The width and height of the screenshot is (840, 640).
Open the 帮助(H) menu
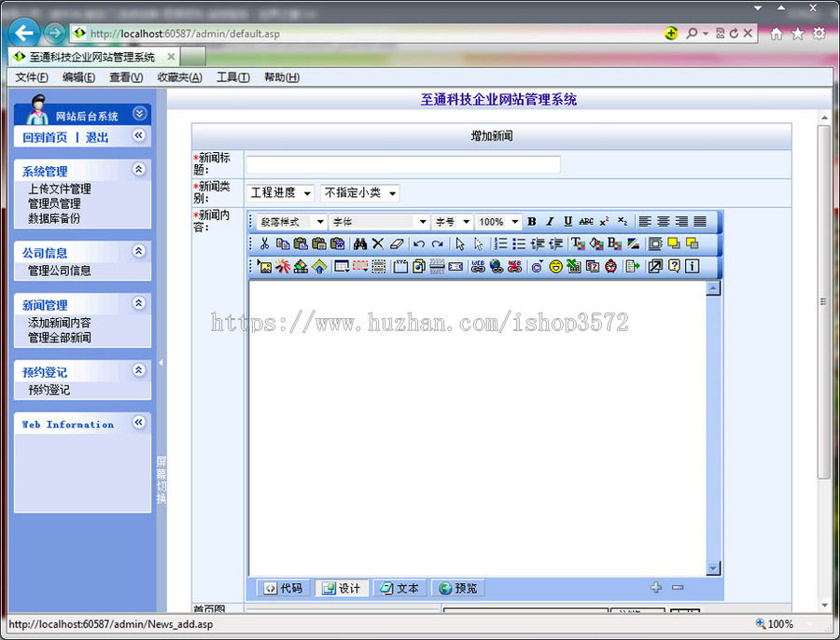coord(282,77)
